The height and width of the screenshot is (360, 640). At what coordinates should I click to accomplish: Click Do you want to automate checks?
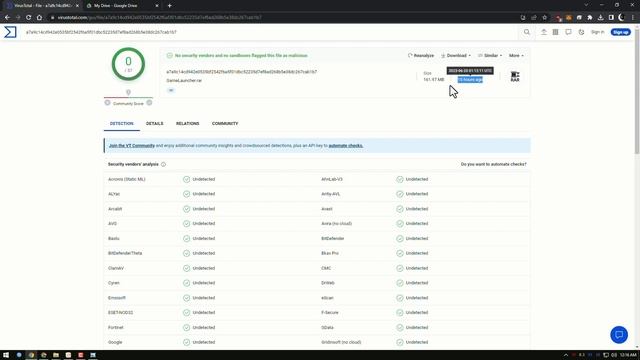493,164
